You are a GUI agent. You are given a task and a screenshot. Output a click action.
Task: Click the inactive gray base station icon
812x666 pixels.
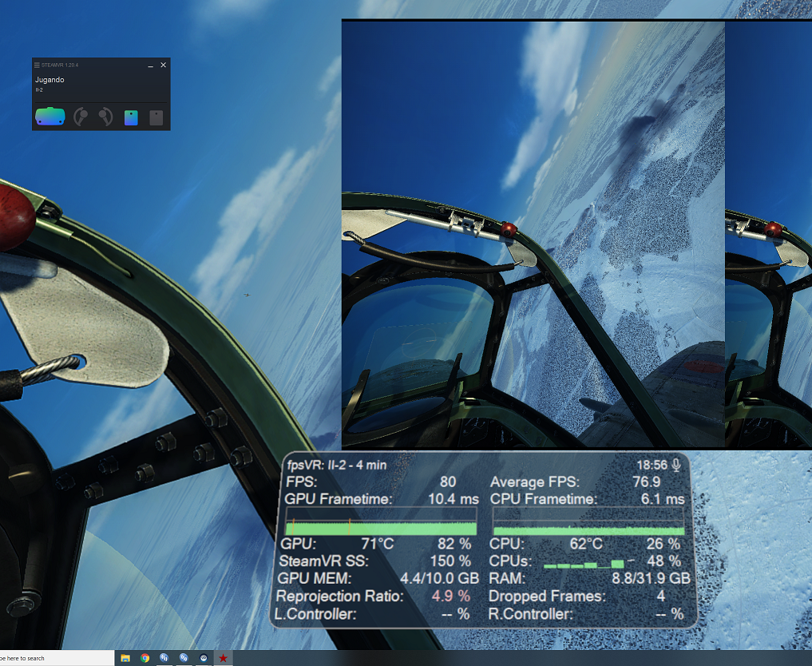coord(156,117)
